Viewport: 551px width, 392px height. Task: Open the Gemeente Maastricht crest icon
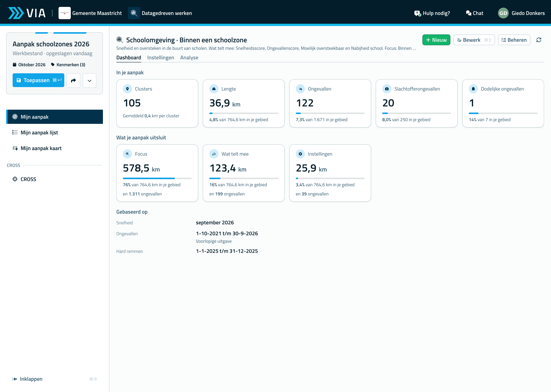(x=64, y=13)
